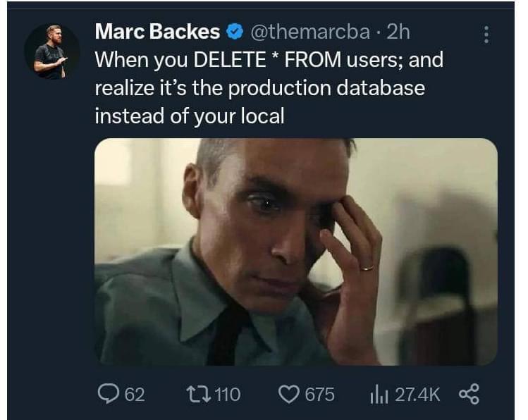Click the "instead of your local" text line
528x420 pixels.
pyautogui.click(x=189, y=116)
